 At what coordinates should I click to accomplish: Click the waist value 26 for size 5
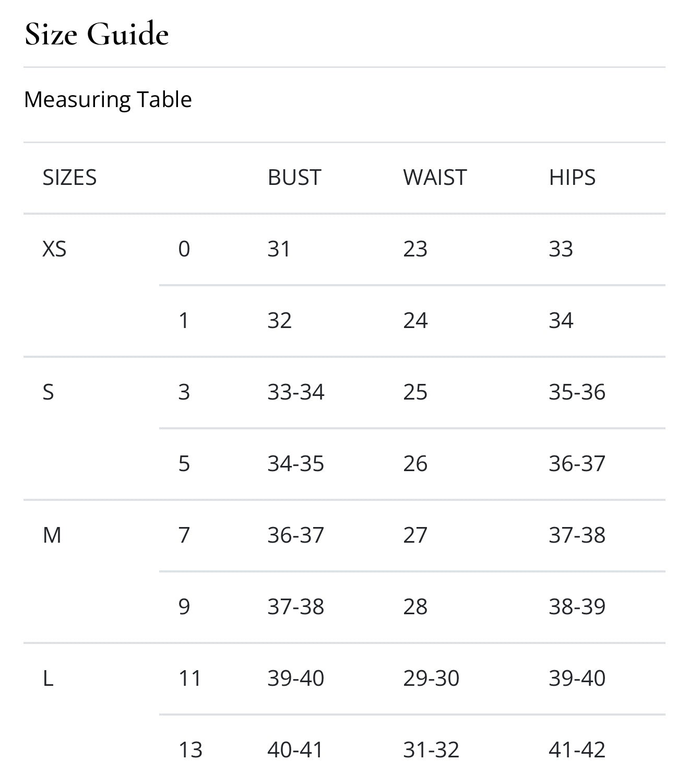(x=415, y=464)
